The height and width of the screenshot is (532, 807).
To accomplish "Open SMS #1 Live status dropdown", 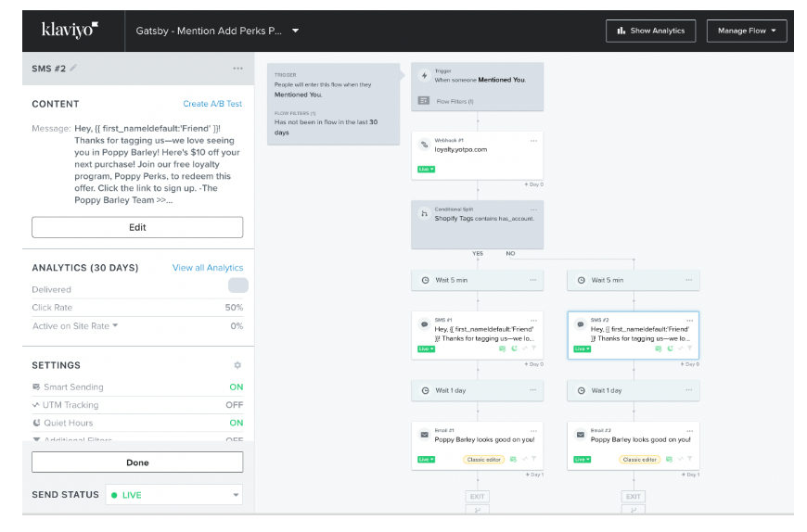I will pos(426,349).
